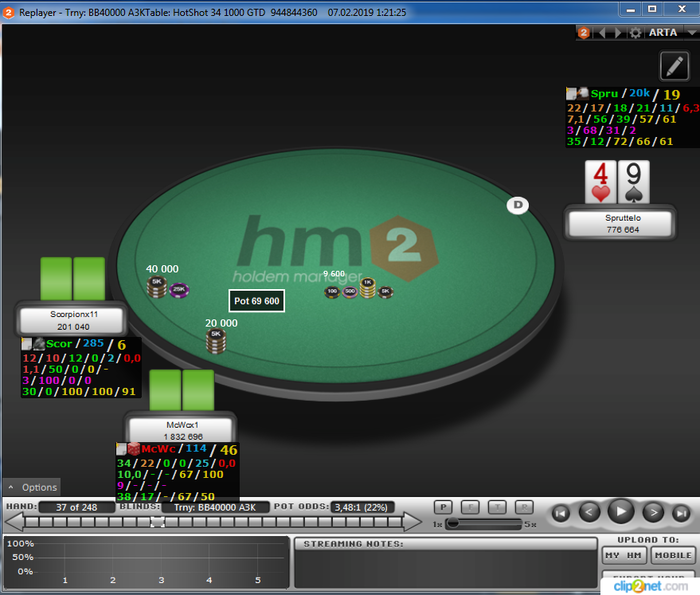The width and height of the screenshot is (700, 595).
Task: Open the ARTA HUD profile dropdown arrow
Action: [x=692, y=33]
